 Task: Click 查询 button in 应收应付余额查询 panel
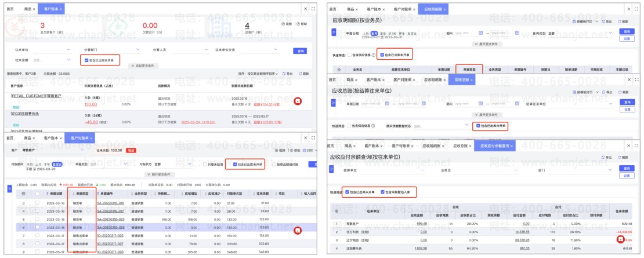pos(627,168)
